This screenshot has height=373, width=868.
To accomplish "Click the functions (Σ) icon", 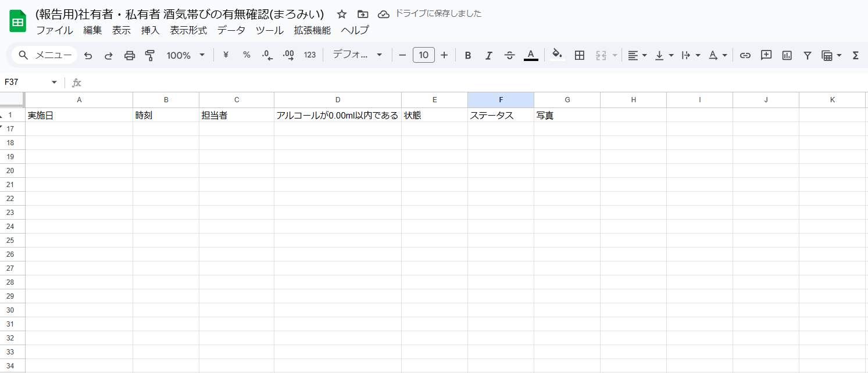I will click(855, 55).
